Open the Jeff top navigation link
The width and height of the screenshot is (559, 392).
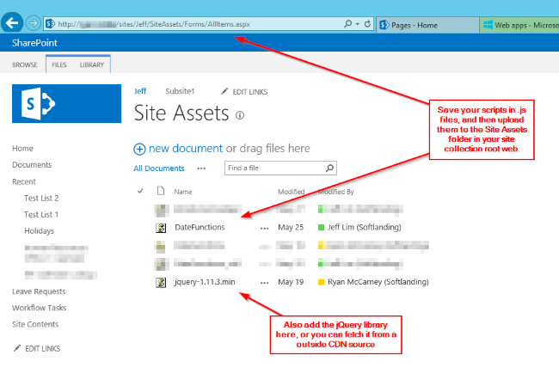(140, 91)
